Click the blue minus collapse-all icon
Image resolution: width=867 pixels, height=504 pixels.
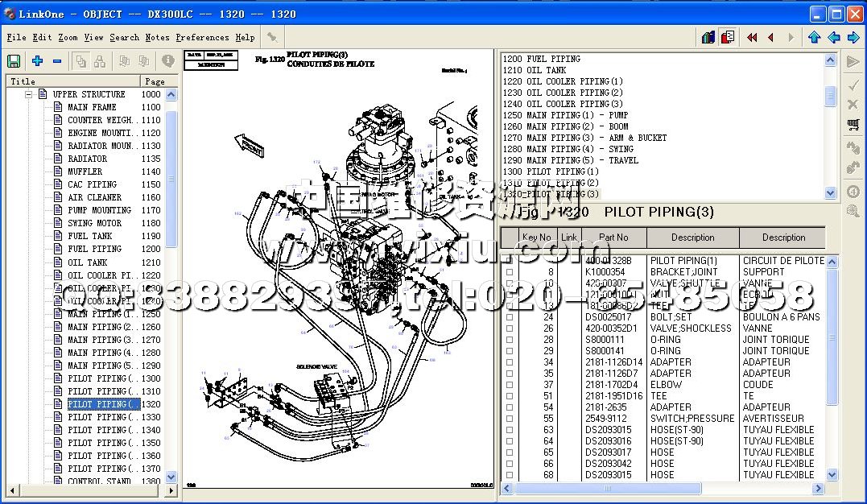pyautogui.click(x=57, y=61)
